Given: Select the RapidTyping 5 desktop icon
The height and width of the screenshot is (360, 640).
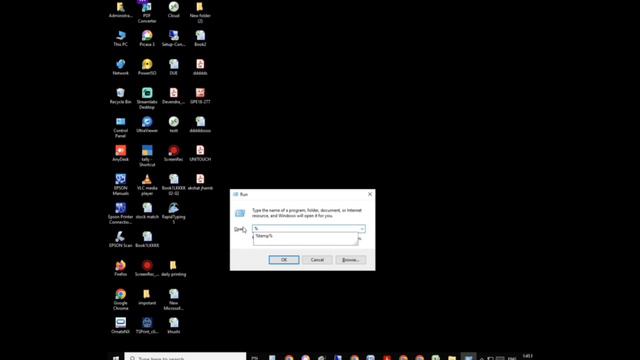Looking at the screenshot, I should tap(173, 213).
